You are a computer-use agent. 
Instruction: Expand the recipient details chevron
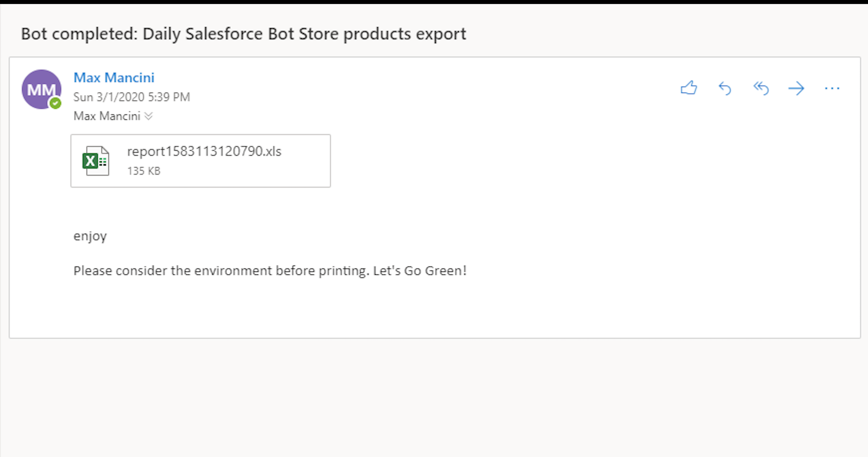point(148,116)
